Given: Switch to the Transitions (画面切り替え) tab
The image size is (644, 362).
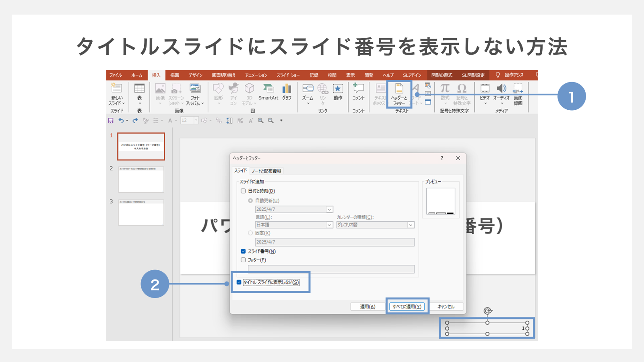Looking at the screenshot, I should click(x=224, y=75).
